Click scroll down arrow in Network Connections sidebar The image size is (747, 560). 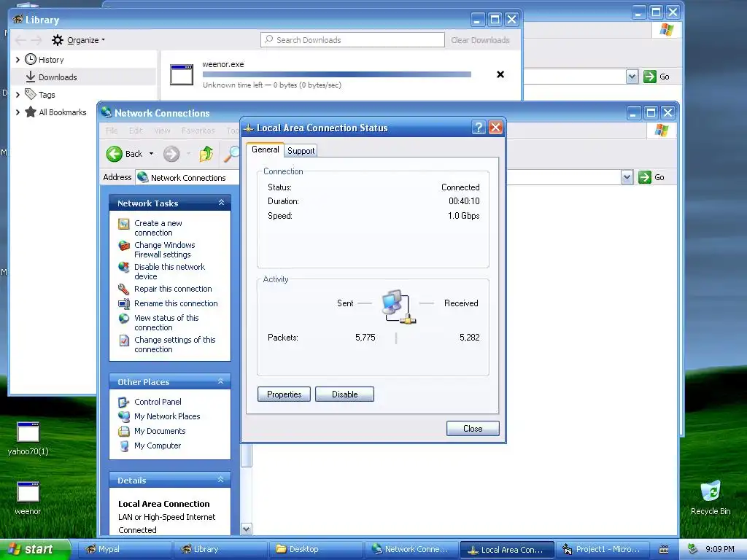[247, 529]
